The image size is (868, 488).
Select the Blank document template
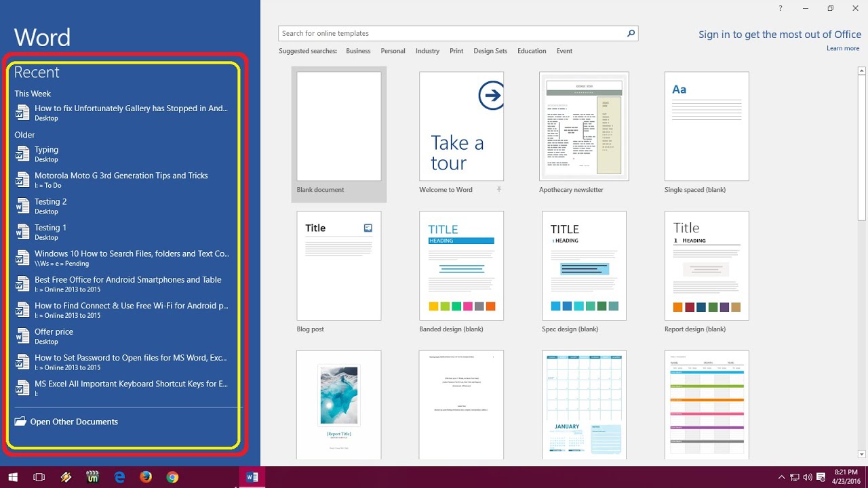click(x=339, y=134)
